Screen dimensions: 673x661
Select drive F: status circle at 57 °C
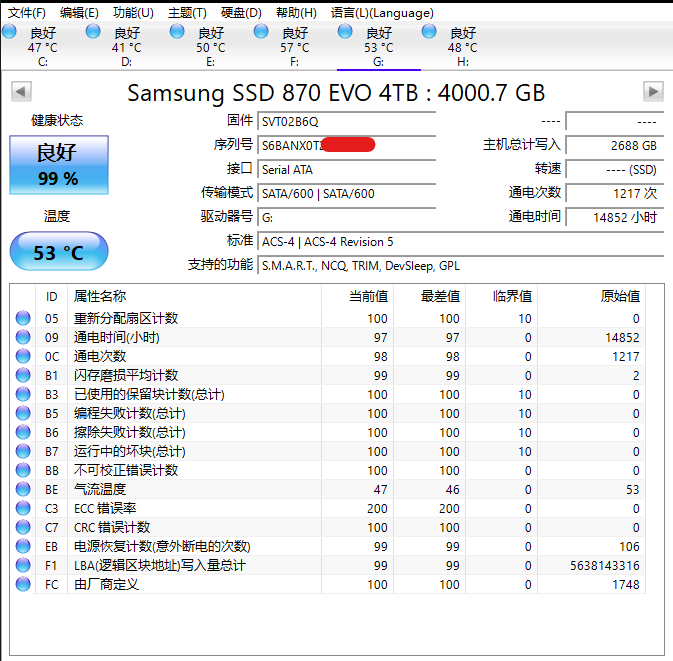click(x=261, y=31)
